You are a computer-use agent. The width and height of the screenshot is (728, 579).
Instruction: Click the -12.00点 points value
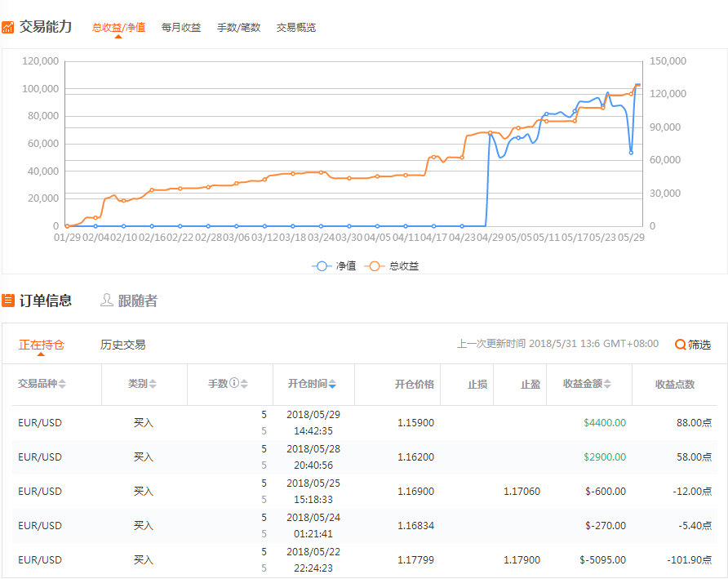(692, 492)
